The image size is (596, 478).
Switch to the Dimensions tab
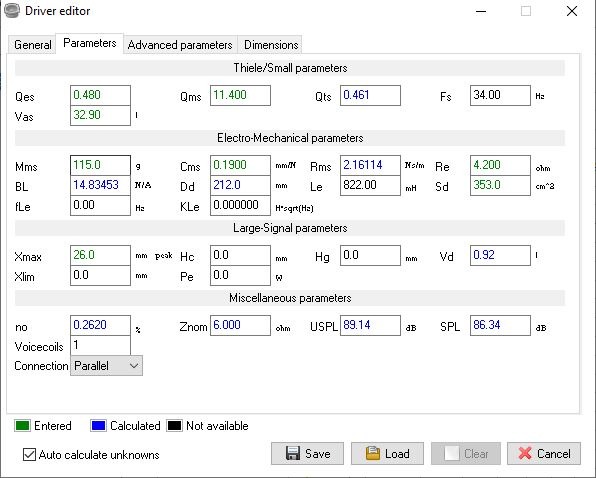tap(271, 45)
